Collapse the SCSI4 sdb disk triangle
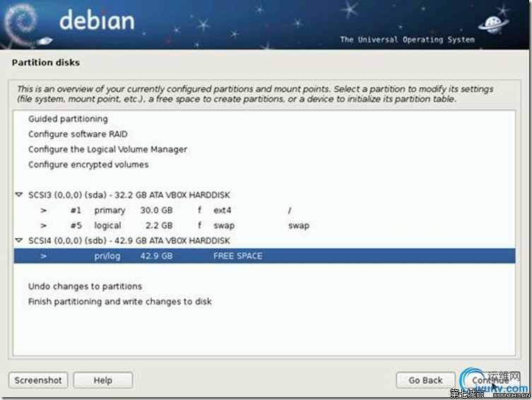Screen dimensions: 532x400 pos(19,240)
